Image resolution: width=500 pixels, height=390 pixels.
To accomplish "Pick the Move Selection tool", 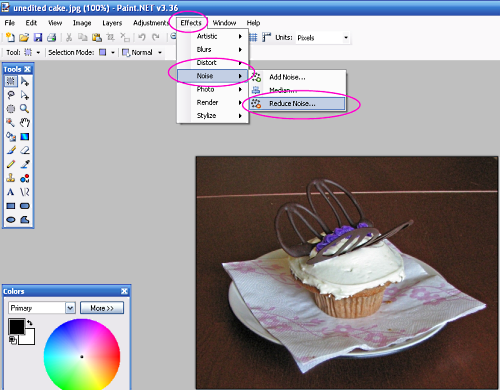I will (x=25, y=95).
